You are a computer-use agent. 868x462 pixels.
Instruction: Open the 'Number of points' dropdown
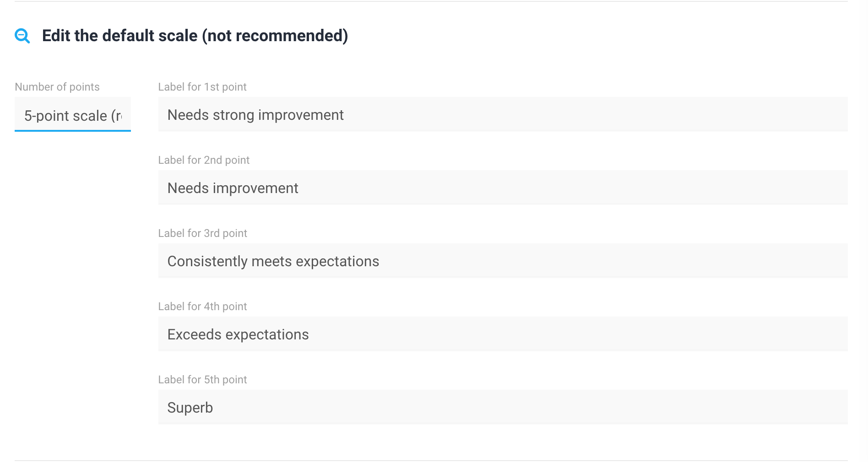[x=73, y=114]
